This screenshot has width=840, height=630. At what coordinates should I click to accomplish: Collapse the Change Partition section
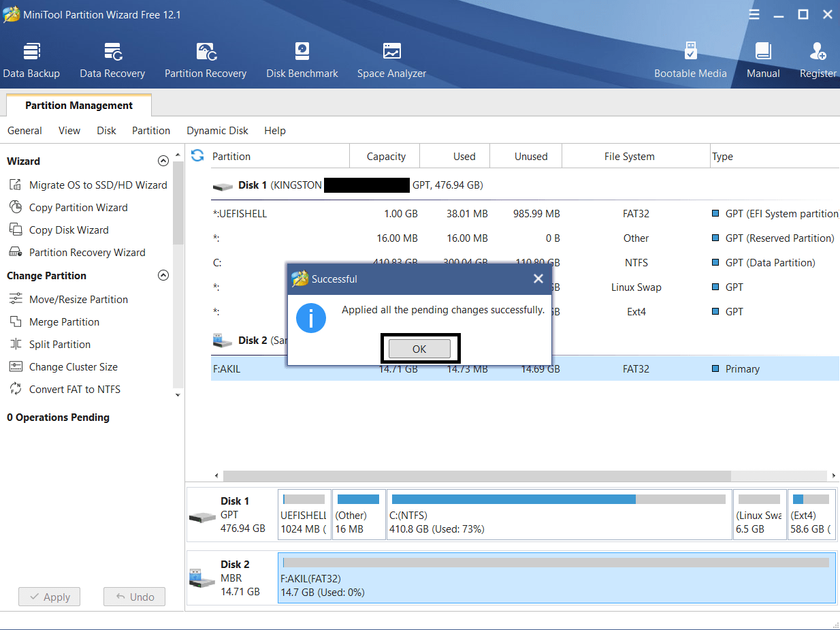coord(163,276)
